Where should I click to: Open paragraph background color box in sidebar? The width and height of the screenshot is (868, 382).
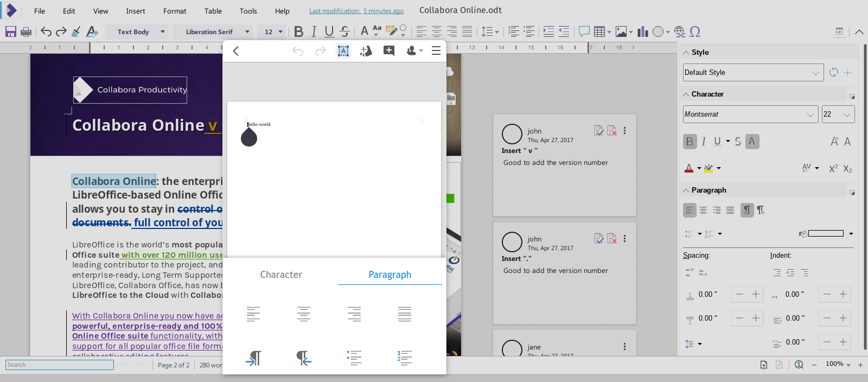point(826,233)
